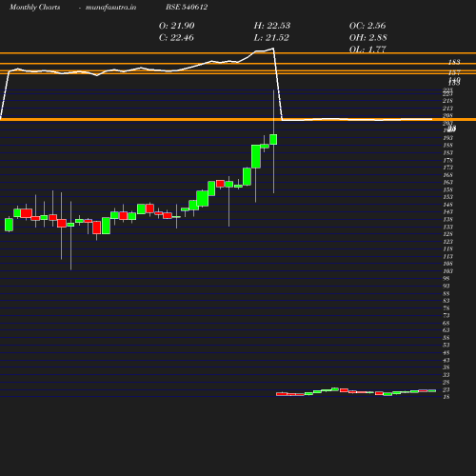Click the price axis label "218"
The image size is (476, 476).
coord(447,101)
